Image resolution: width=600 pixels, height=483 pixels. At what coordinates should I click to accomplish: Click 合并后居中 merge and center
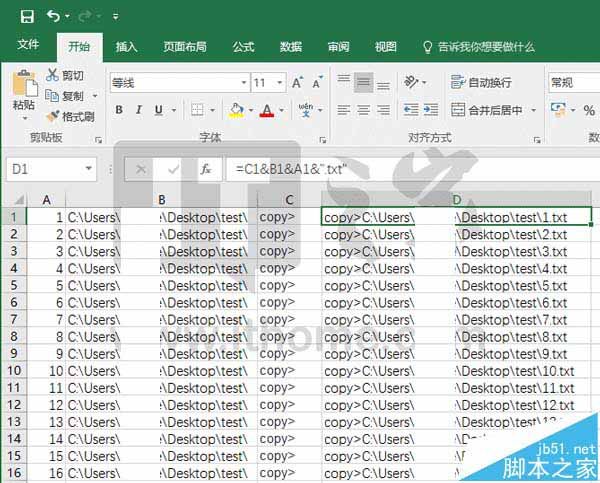click(x=486, y=110)
